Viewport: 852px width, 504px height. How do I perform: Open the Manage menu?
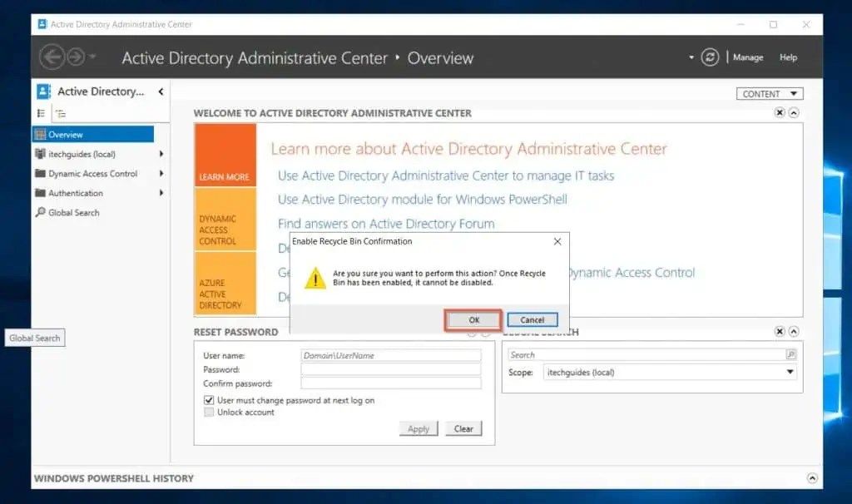tap(748, 57)
